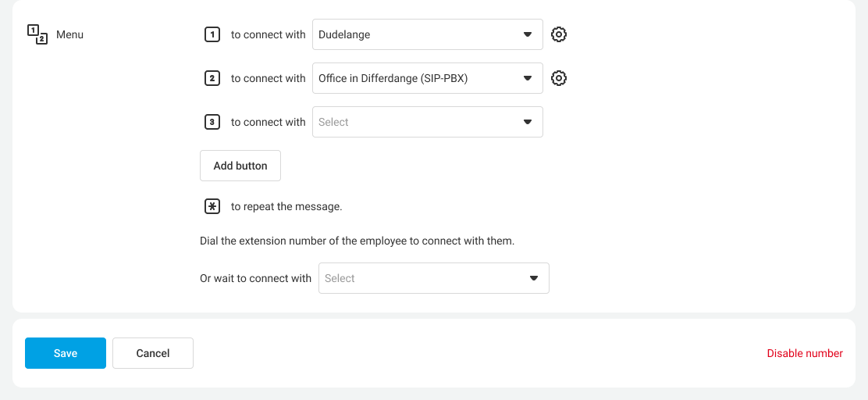Open the 'Or wait to connect with' dropdown
Viewport: 868px width, 400px height.
tap(433, 278)
